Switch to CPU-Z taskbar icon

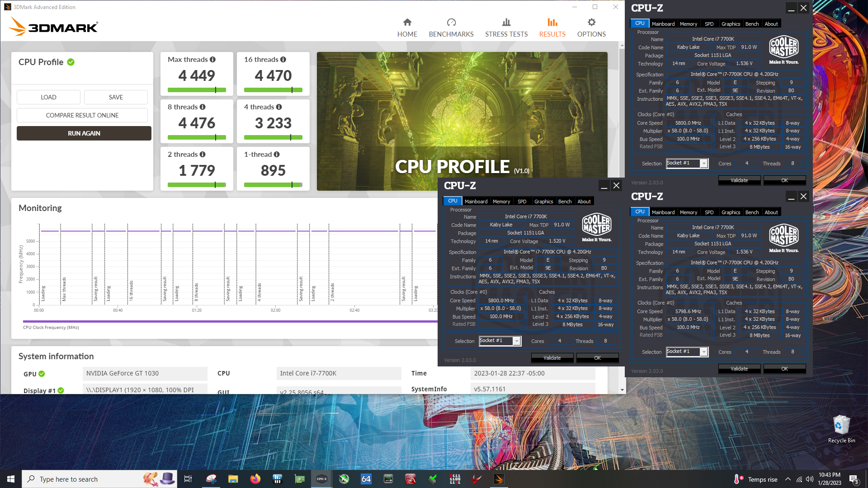322,479
